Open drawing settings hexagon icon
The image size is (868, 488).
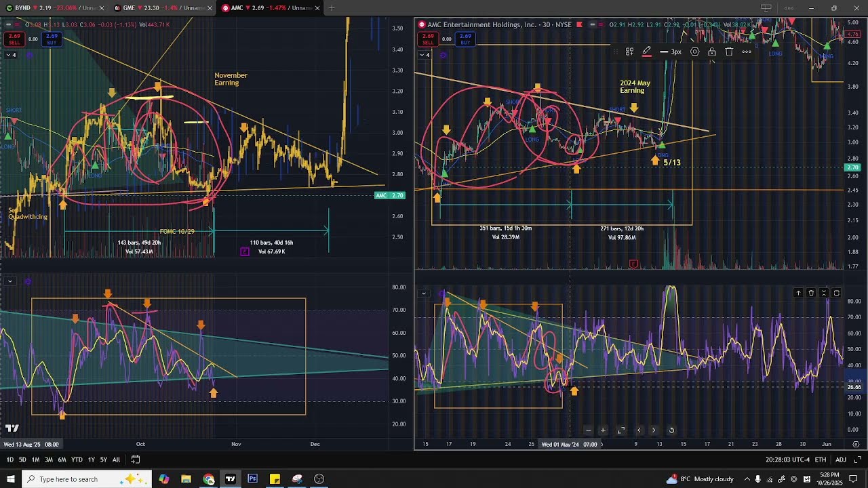pos(695,52)
